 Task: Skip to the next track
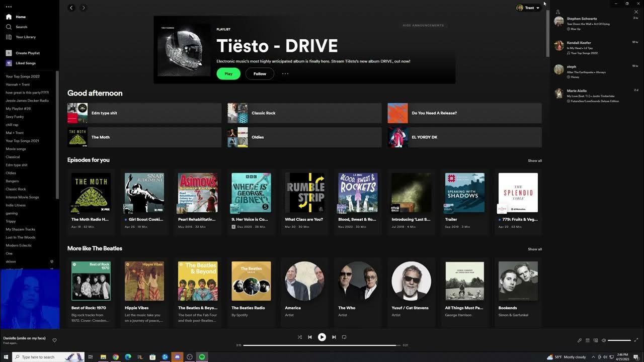coord(334,337)
